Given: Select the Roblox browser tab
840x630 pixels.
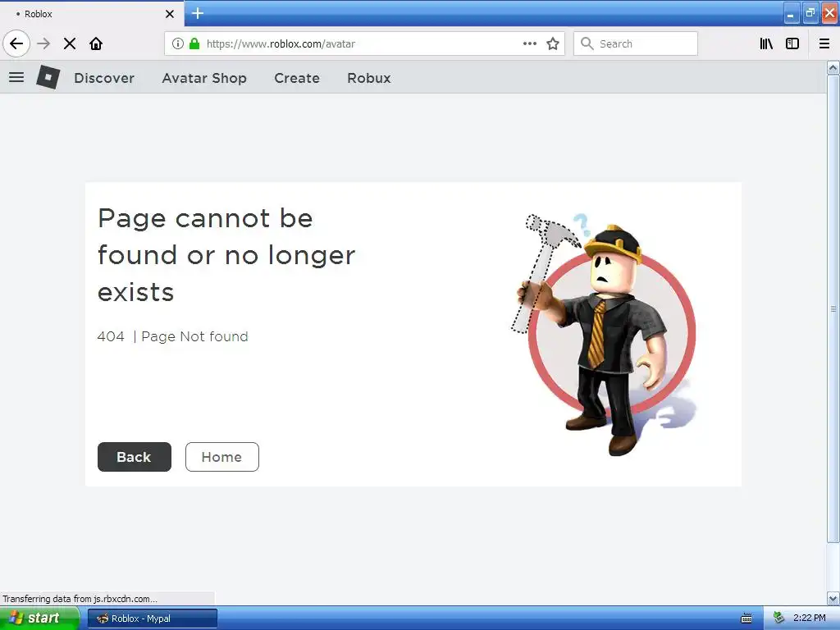Looking at the screenshot, I should point(91,14).
